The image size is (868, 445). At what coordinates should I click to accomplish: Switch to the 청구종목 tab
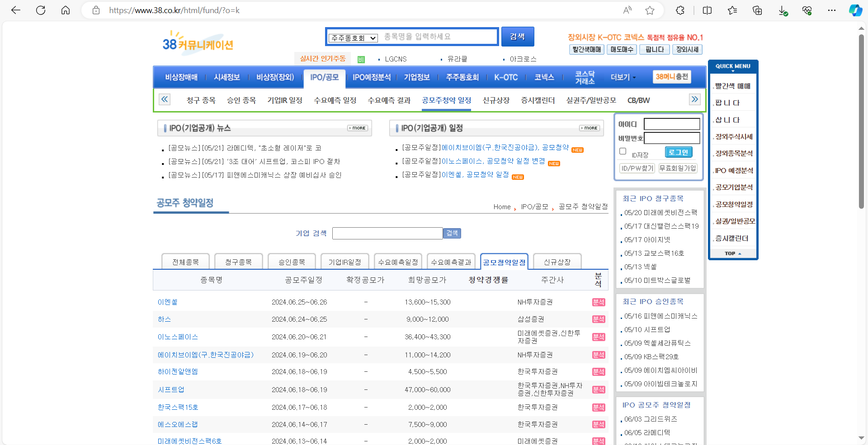pos(238,262)
